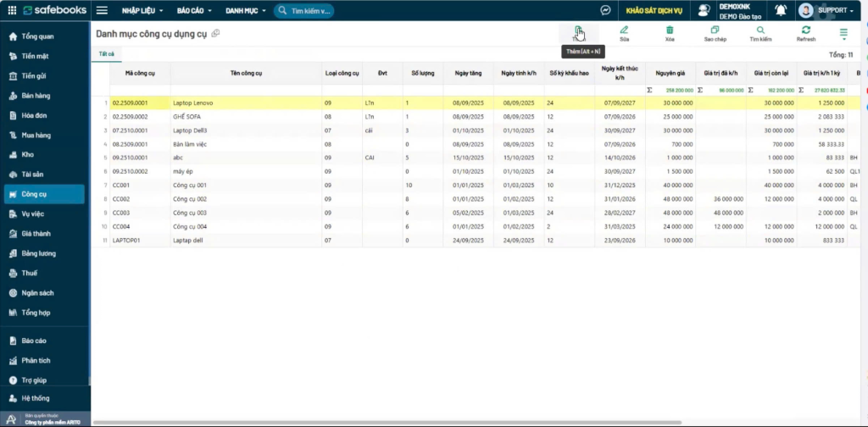Open the SUPPORT user dropdown
The width and height of the screenshot is (868, 427).
coord(827,11)
